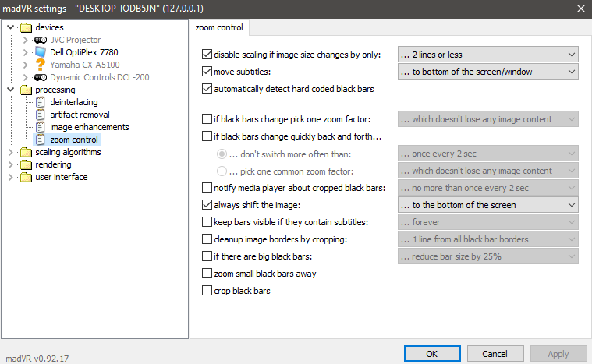Click the Dell OptiPlex 7780 monitor icon
The height and width of the screenshot is (364, 592).
click(x=41, y=52)
